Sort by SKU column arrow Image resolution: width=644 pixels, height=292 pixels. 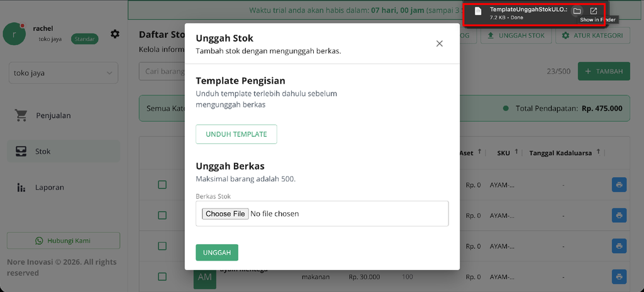point(516,152)
